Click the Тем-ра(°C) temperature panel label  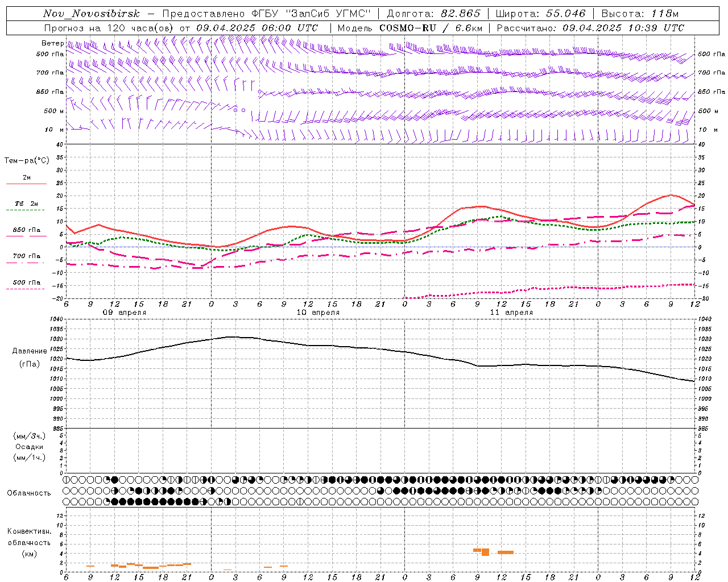click(x=27, y=161)
